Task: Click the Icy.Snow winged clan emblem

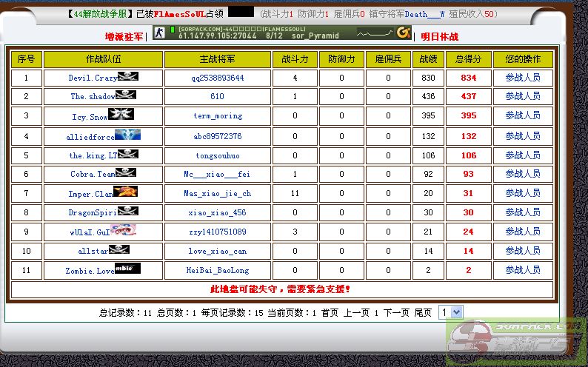Action: [121, 115]
